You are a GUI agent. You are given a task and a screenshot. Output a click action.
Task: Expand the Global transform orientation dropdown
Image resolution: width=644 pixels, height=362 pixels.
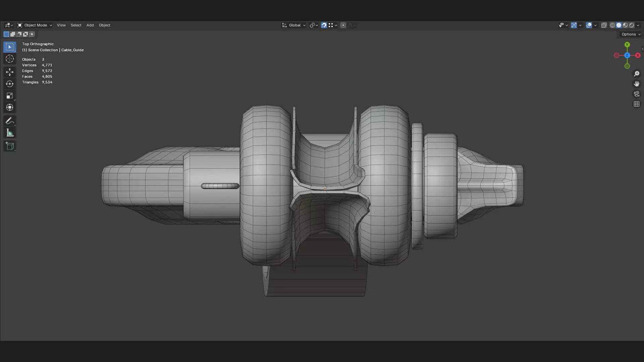pyautogui.click(x=294, y=25)
